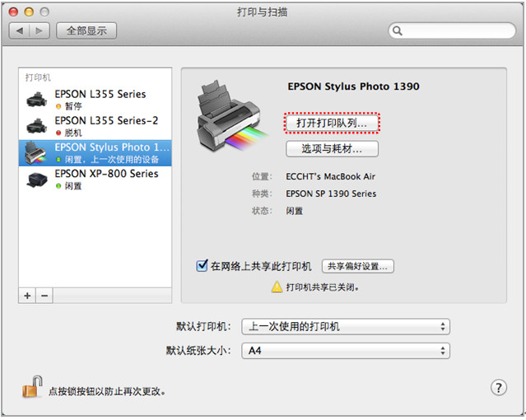Select EPSON Stylus Photo printer in list
Image resolution: width=526 pixels, height=420 pixels.
(95, 153)
